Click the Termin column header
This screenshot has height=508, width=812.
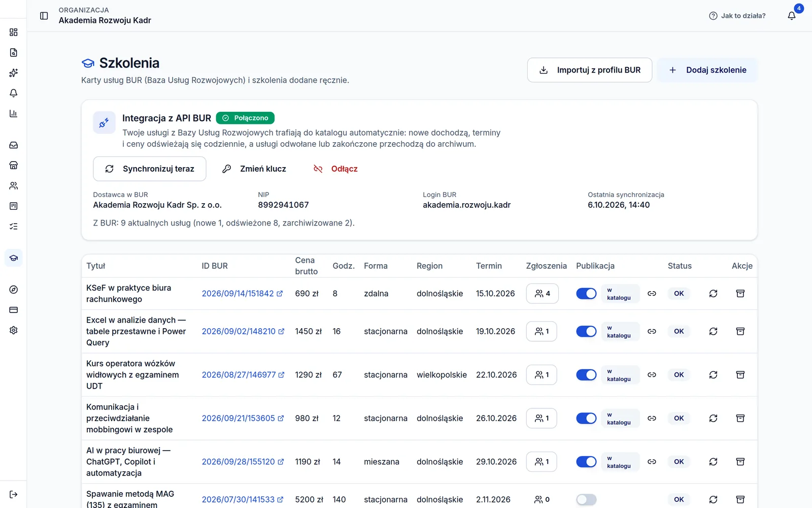click(x=489, y=266)
